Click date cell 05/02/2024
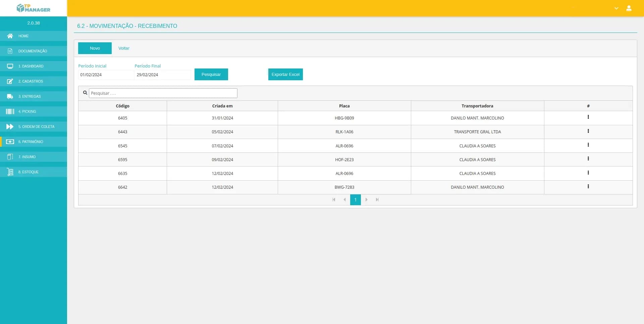This screenshot has width=644, height=324. tap(222, 132)
